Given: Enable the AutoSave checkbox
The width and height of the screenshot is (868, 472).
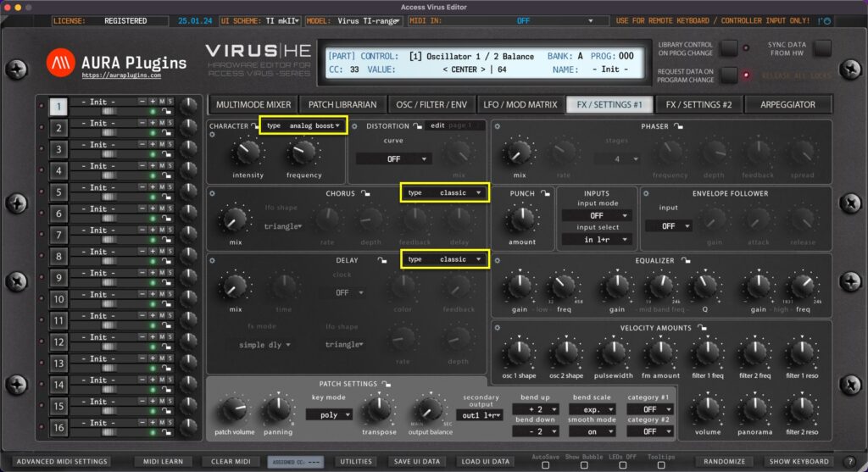Looking at the screenshot, I should [545, 465].
